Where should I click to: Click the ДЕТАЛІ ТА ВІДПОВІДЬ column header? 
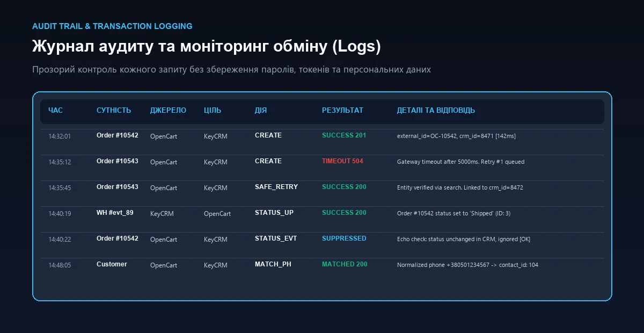[436, 111]
